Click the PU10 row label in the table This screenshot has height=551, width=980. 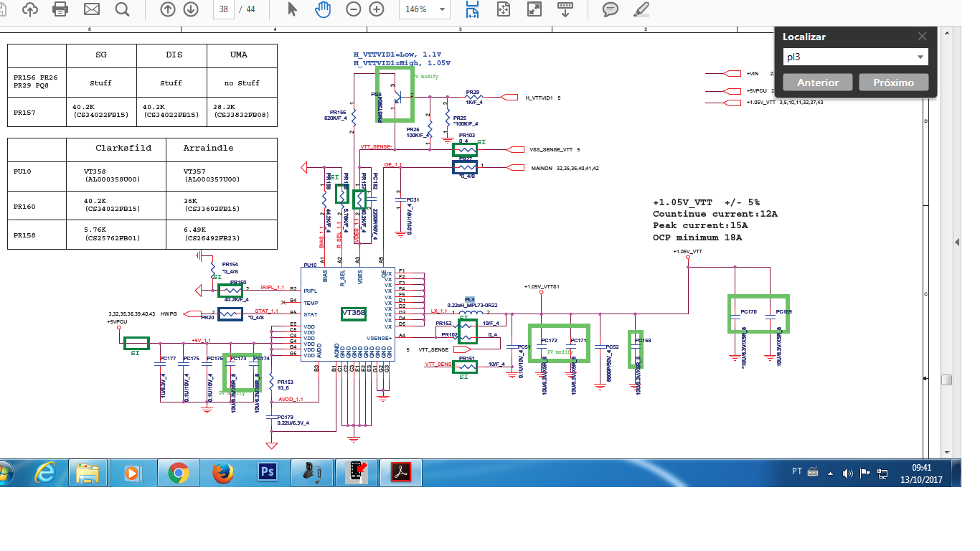23,171
